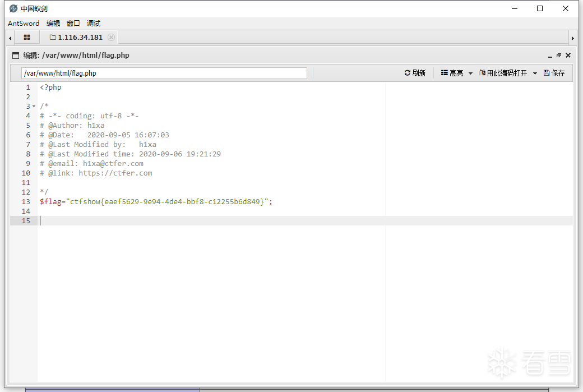Click the ctfshow flag string text

point(167,201)
